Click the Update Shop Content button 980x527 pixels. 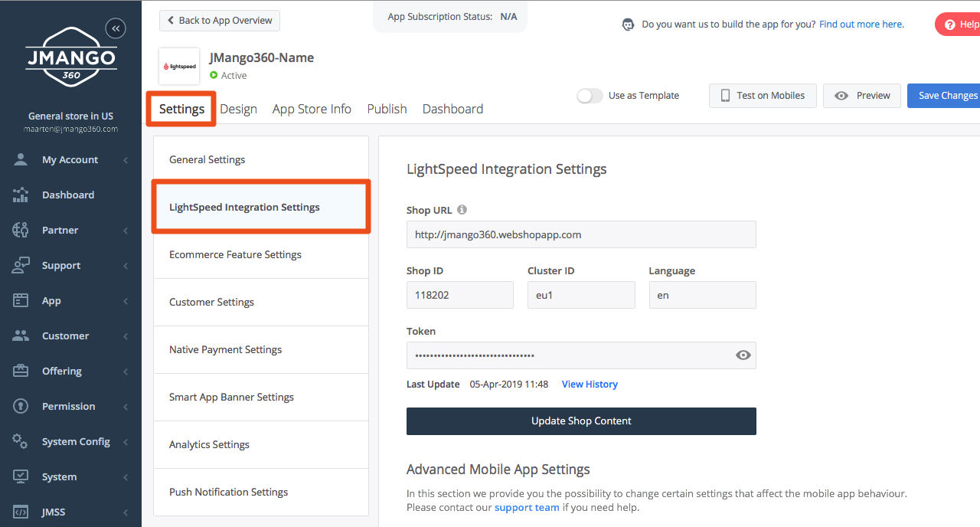[581, 421]
